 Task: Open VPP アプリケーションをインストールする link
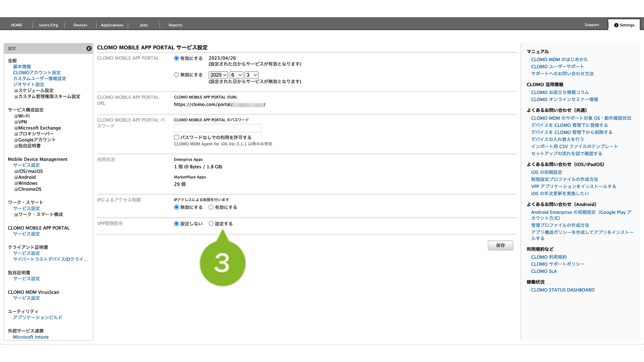(x=573, y=186)
